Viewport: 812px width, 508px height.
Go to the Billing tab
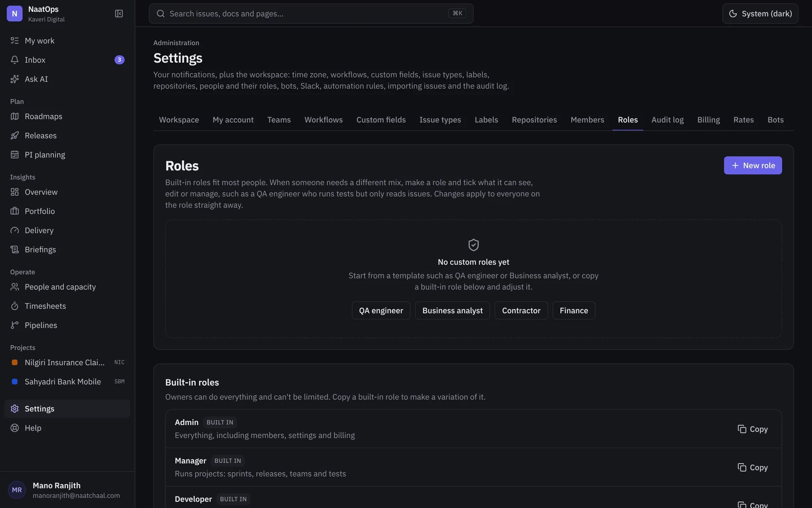click(x=708, y=120)
